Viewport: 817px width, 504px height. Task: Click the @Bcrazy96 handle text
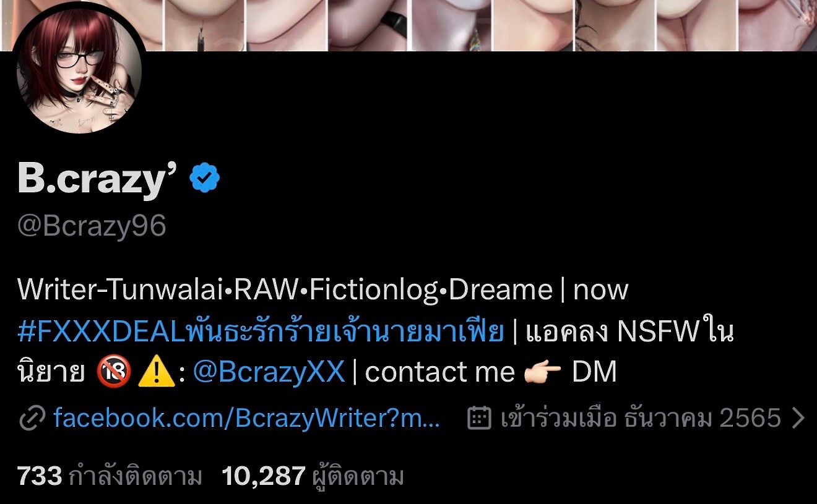(x=92, y=227)
